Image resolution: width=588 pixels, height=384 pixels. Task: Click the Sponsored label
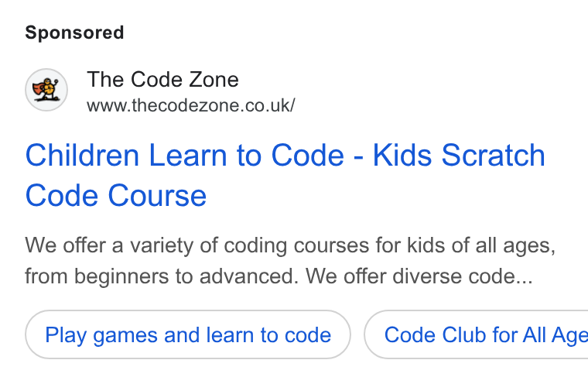pyautogui.click(x=74, y=33)
